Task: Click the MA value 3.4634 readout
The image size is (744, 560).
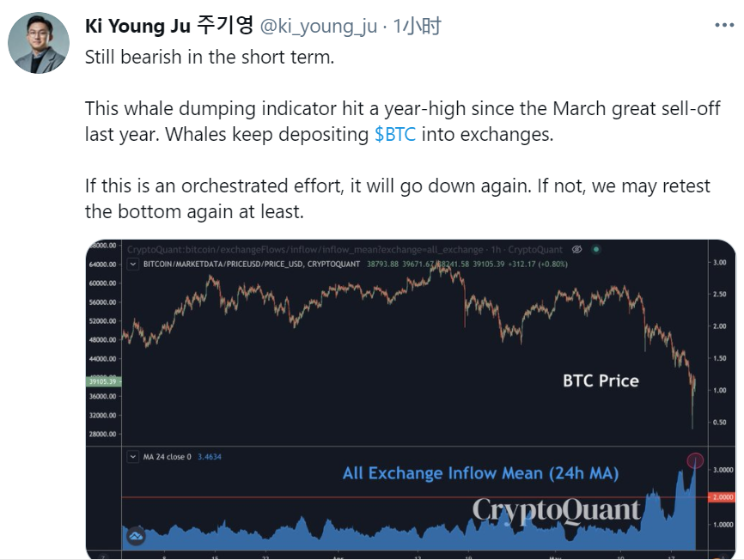Action: (210, 457)
